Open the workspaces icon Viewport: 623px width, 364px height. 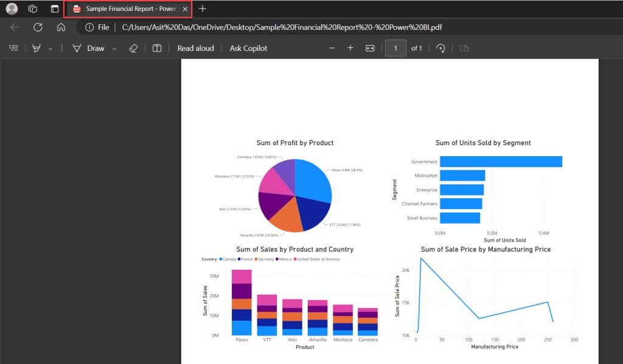pyautogui.click(x=33, y=9)
